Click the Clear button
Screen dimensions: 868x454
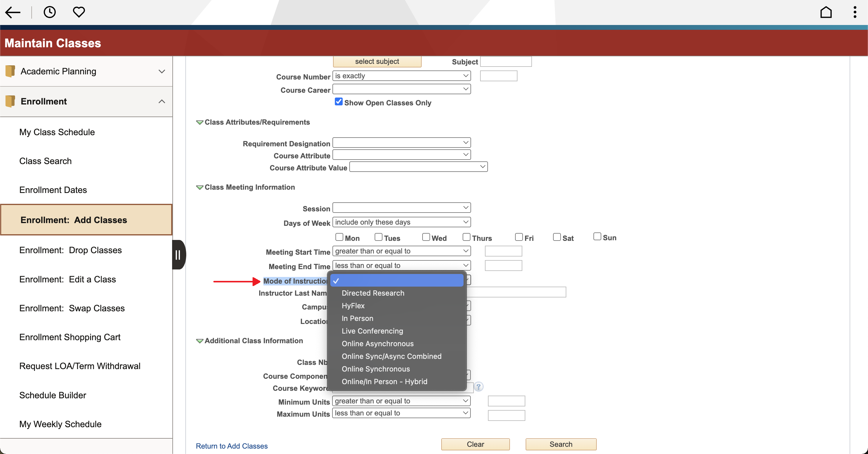click(x=476, y=444)
